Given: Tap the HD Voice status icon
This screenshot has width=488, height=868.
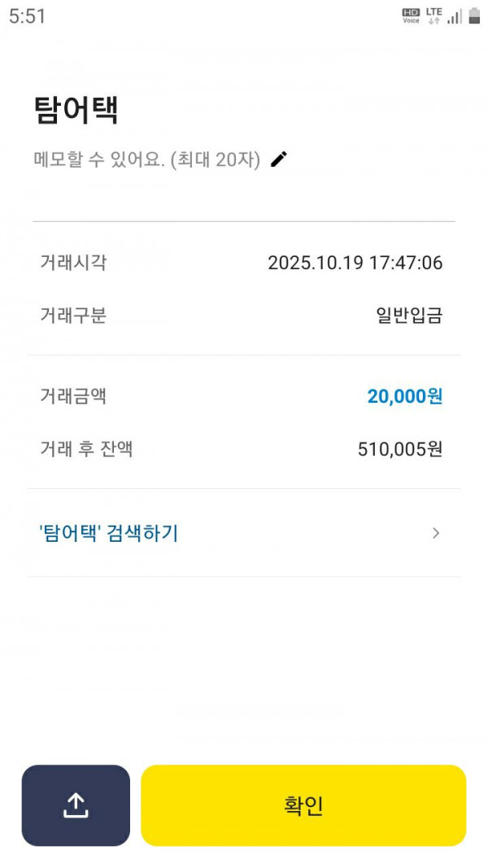Looking at the screenshot, I should tap(411, 15).
